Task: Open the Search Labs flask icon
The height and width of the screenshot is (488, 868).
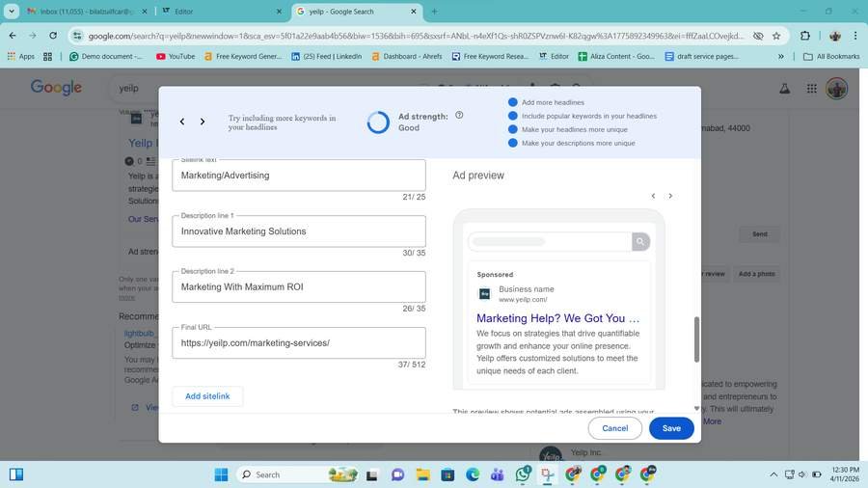Action: pos(784,89)
